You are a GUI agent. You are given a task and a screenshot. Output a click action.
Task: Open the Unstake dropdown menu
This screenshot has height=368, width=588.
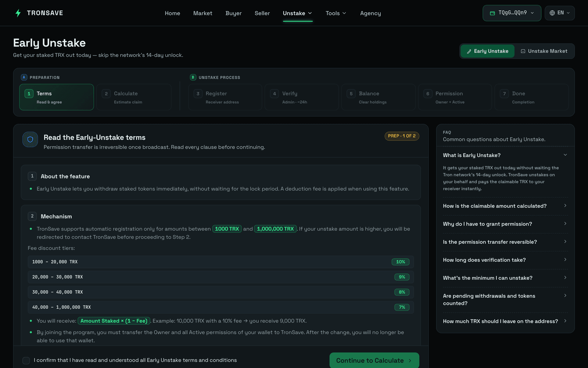point(298,13)
